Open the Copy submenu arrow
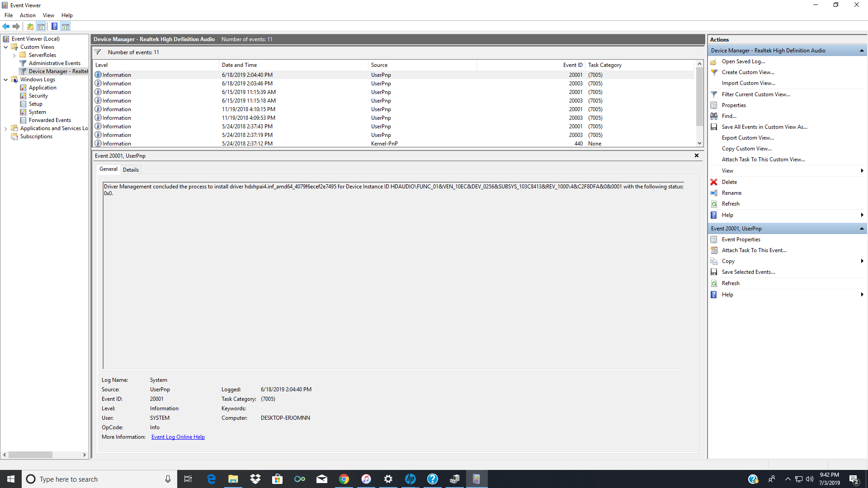 (x=862, y=261)
